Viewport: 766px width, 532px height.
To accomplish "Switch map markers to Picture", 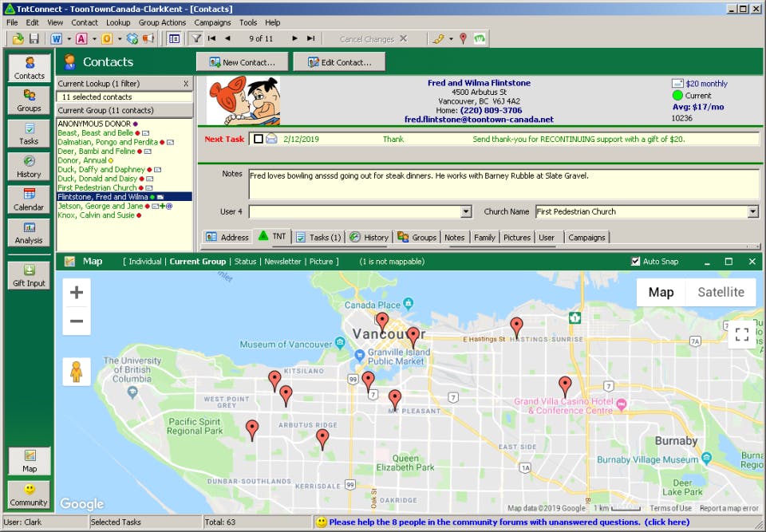I will click(321, 262).
